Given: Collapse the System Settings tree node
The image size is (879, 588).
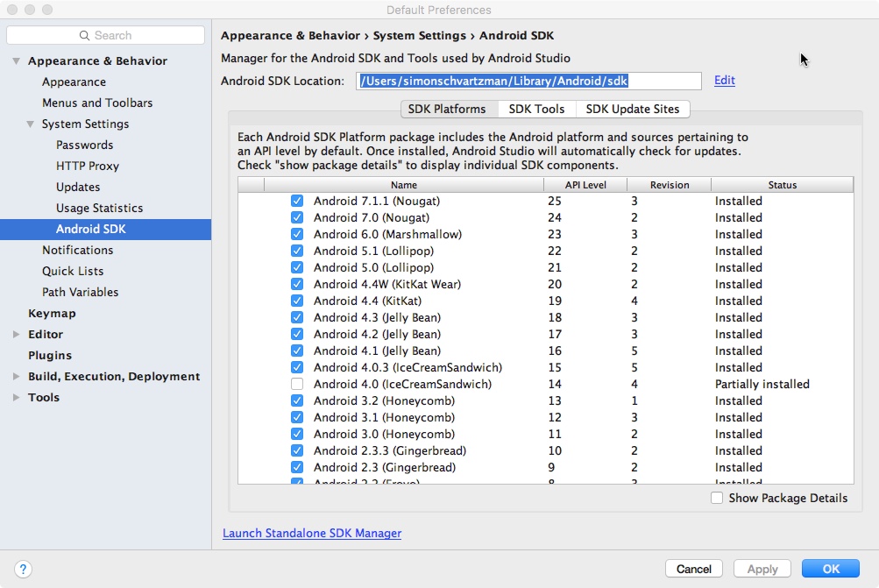Looking at the screenshot, I should click(31, 124).
